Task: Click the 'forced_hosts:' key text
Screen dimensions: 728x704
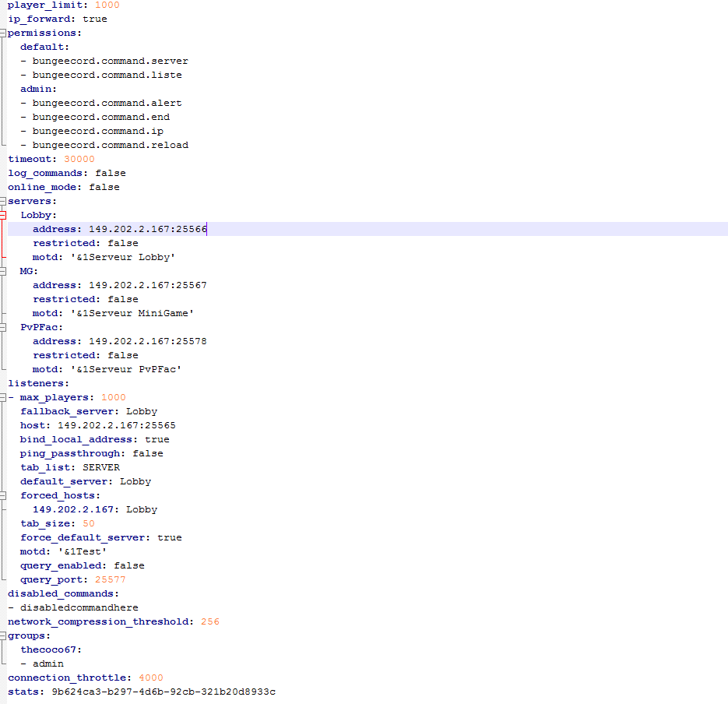Action: click(x=60, y=495)
